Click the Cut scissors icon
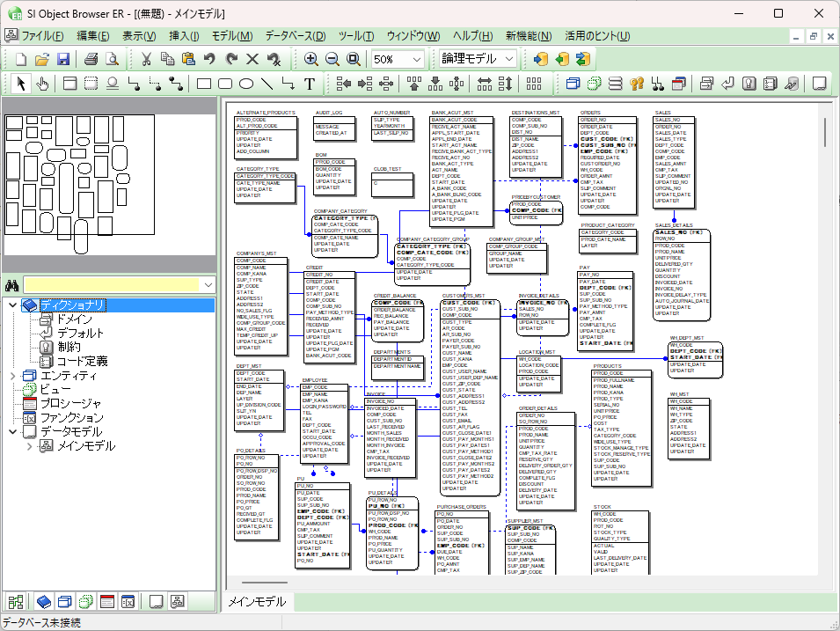840x631 pixels. click(146, 59)
